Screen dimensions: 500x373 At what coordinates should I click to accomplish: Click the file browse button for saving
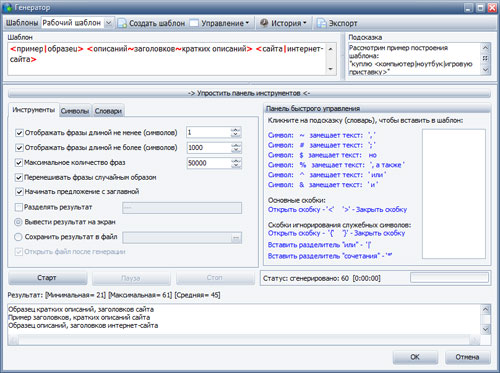click(236, 238)
